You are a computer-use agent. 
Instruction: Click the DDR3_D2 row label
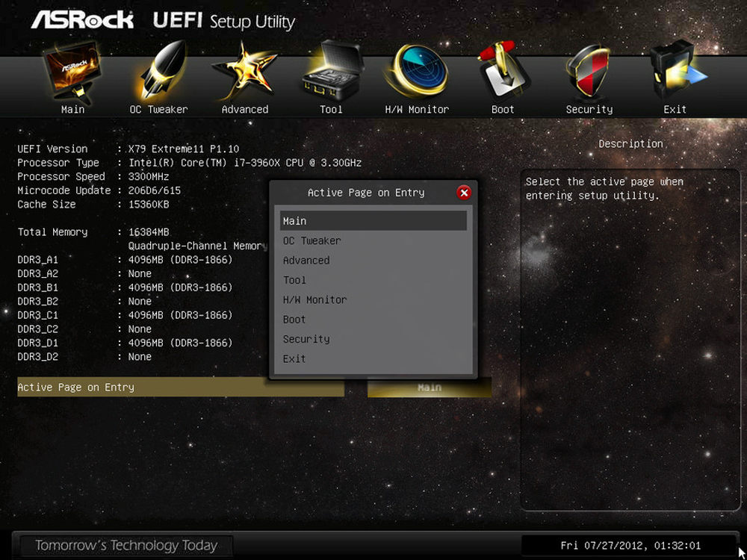(x=37, y=357)
